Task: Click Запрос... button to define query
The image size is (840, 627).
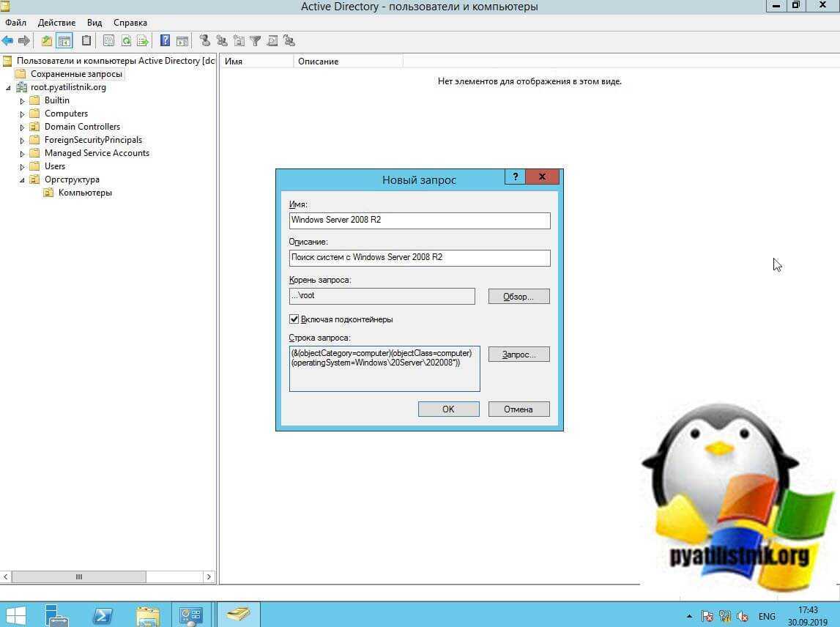Action: click(519, 355)
